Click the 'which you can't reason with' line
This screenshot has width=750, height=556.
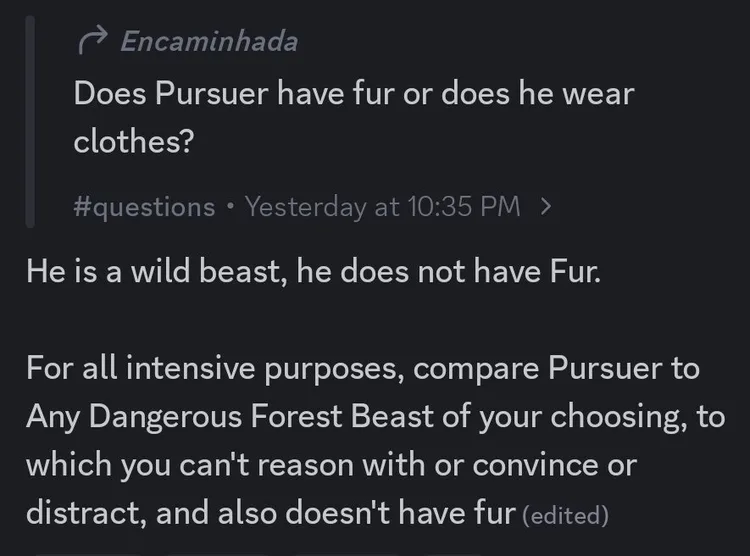click(331, 465)
